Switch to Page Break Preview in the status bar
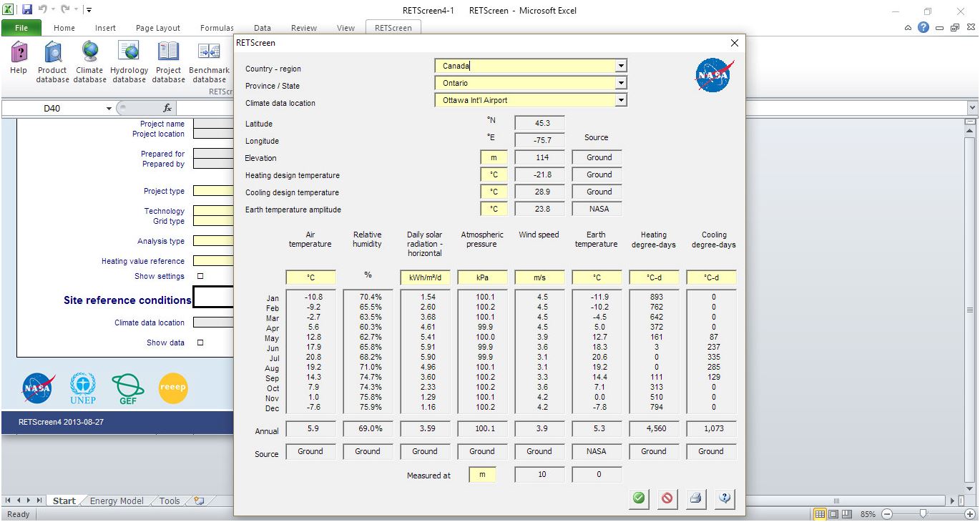 coord(846,514)
